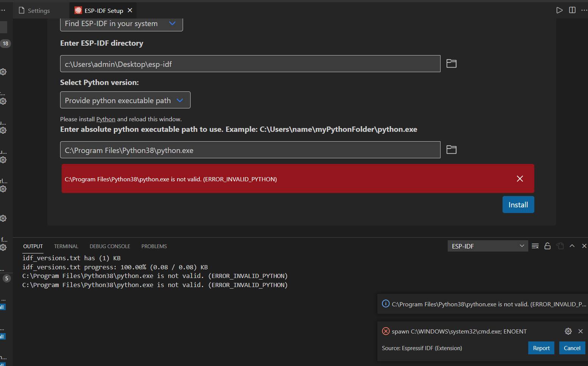Close the ESP-IDF Setup tab

pyautogui.click(x=130, y=10)
